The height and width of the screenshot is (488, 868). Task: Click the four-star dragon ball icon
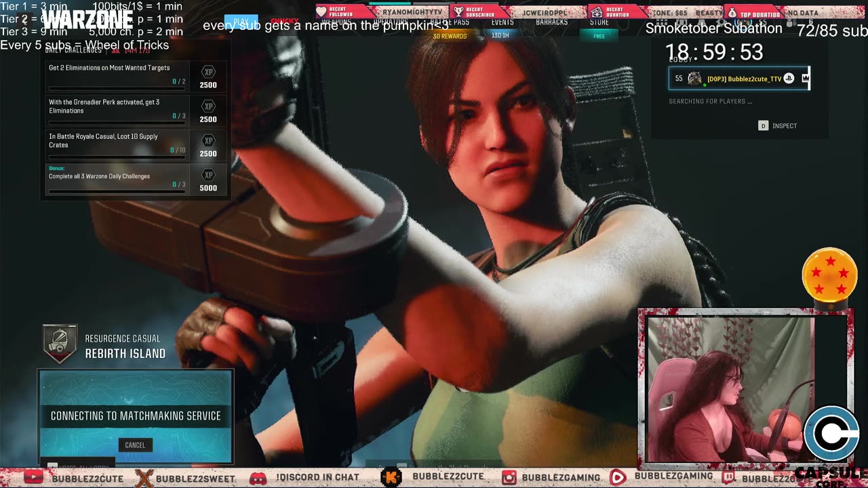point(830,274)
